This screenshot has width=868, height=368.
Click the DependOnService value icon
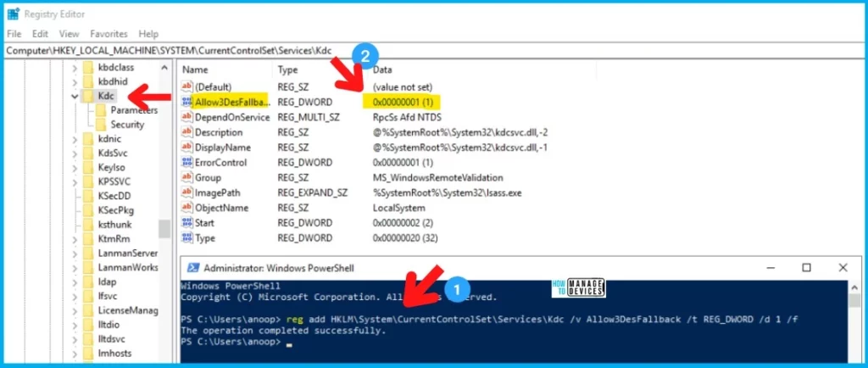187,117
